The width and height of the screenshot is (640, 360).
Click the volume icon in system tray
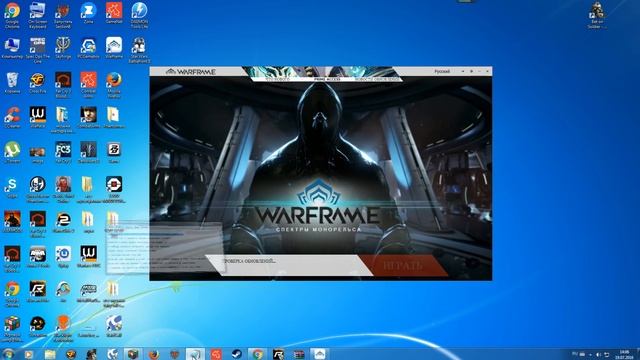(598, 355)
